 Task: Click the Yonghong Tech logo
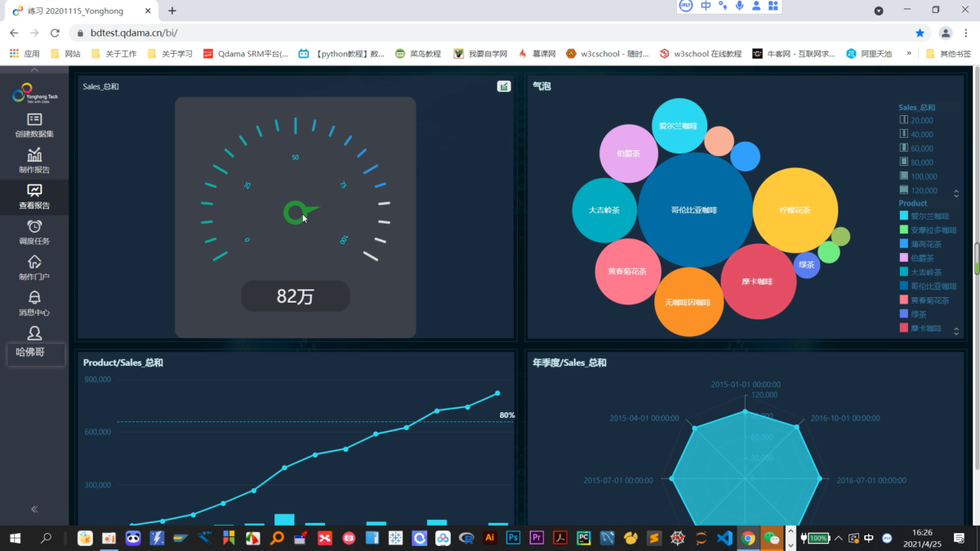tap(34, 94)
